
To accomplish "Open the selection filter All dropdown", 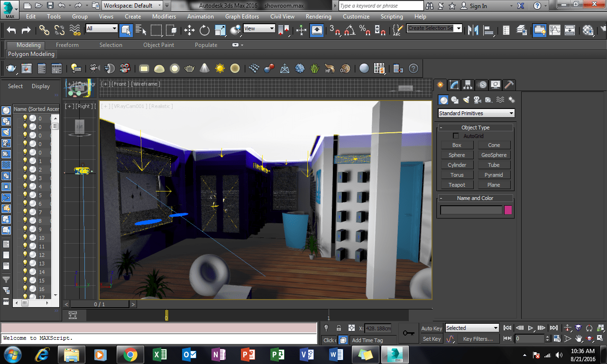I will [101, 28].
